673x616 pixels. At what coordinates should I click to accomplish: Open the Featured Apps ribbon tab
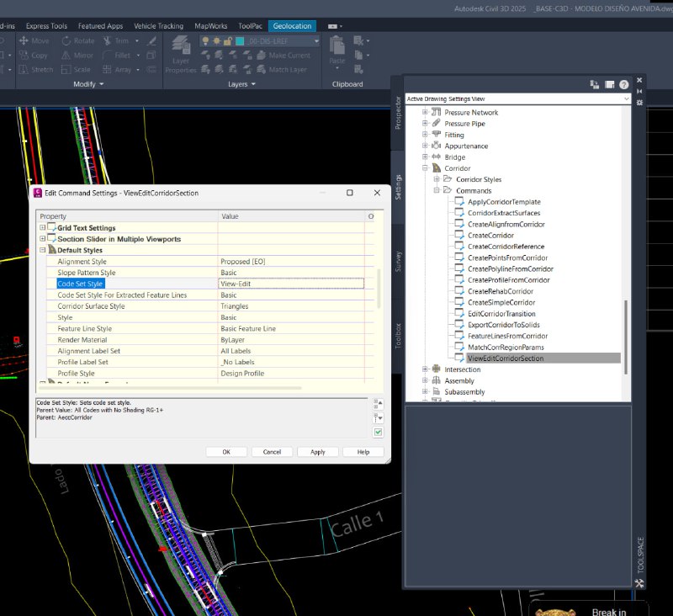[x=100, y=26]
